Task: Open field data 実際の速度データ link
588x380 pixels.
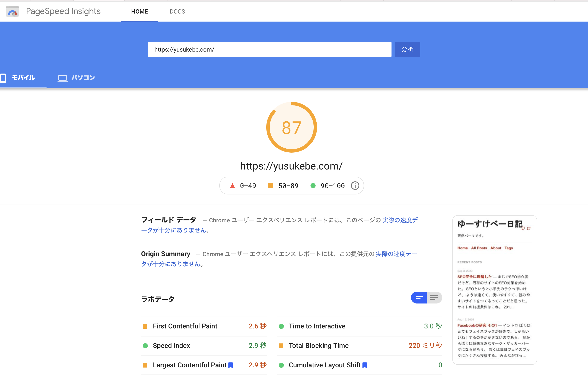Action: click(400, 220)
